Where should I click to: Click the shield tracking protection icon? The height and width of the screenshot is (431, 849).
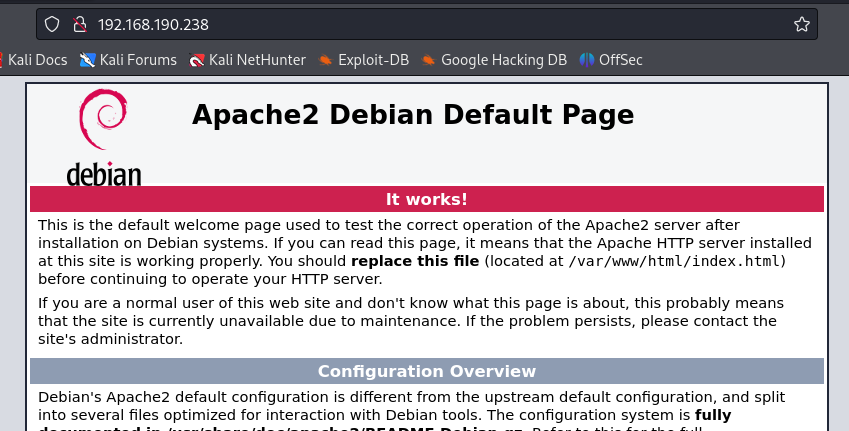[x=52, y=24]
